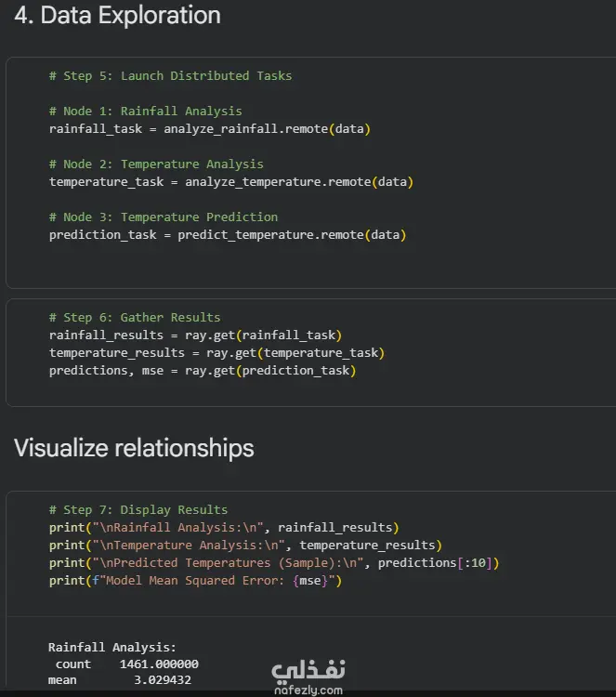The image size is (616, 697).
Task: Select the "Rainfall Analysis:" output header
Action: pos(111,647)
